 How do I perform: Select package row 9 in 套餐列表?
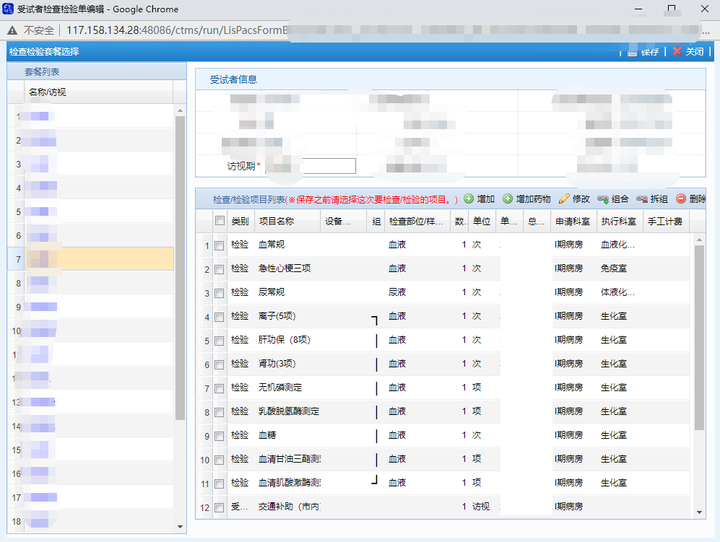(x=91, y=307)
